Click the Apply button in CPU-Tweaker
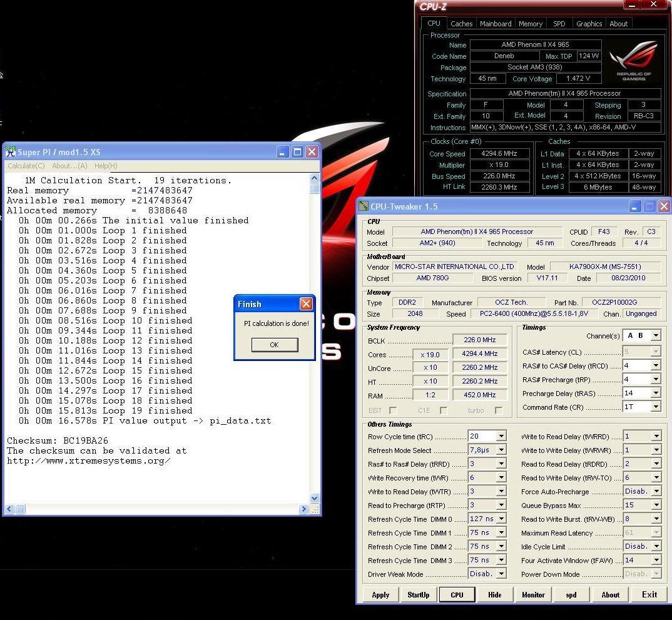 (380, 595)
